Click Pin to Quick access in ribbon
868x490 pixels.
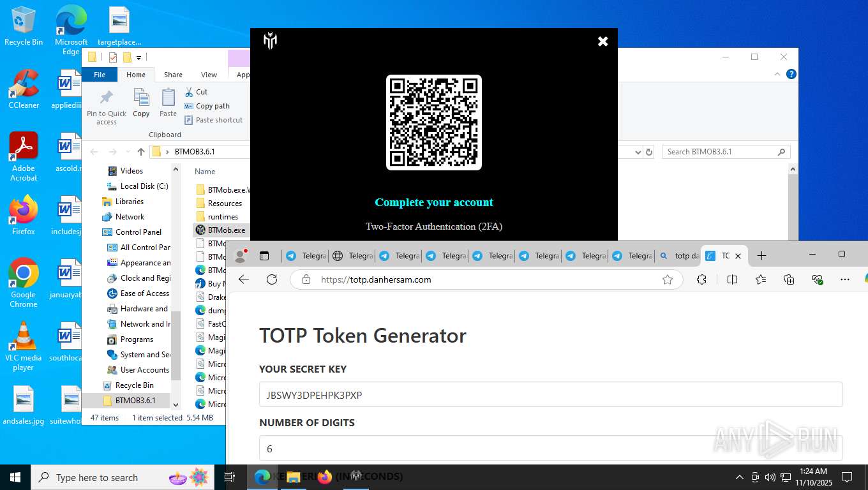[107, 107]
